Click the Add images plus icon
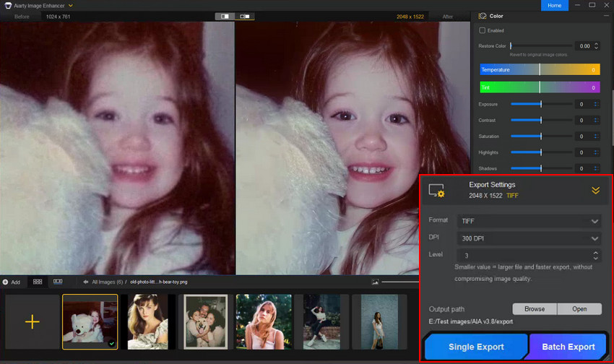The image size is (614, 364). (x=6, y=282)
